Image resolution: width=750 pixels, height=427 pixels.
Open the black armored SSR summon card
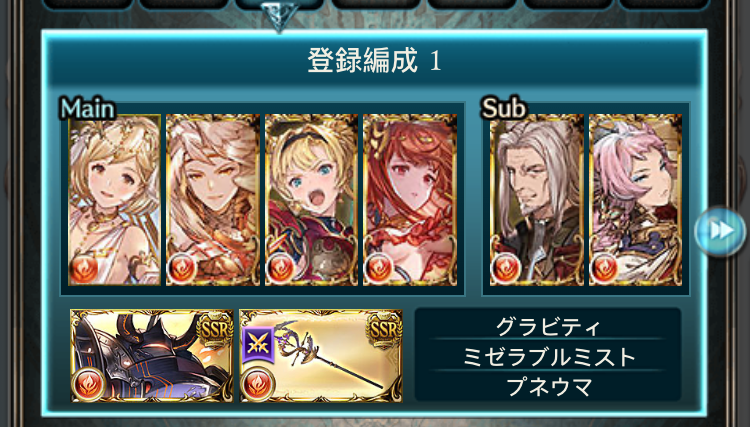coord(152,356)
